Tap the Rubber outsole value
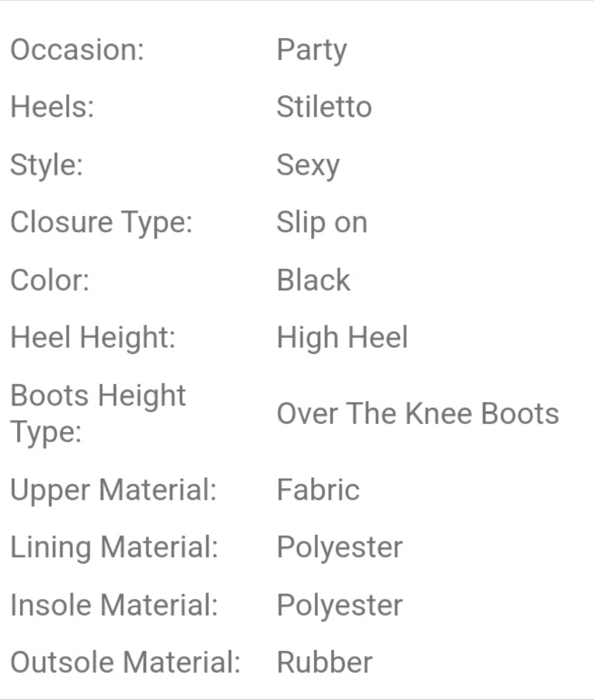Screen dimensions: 594x700 coord(324,663)
